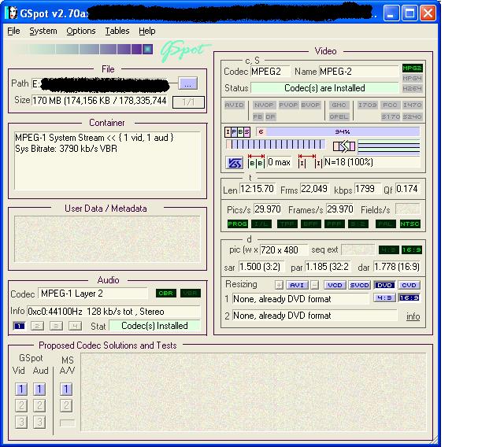
Task: Click the PAL standard indicator
Action: (386, 223)
